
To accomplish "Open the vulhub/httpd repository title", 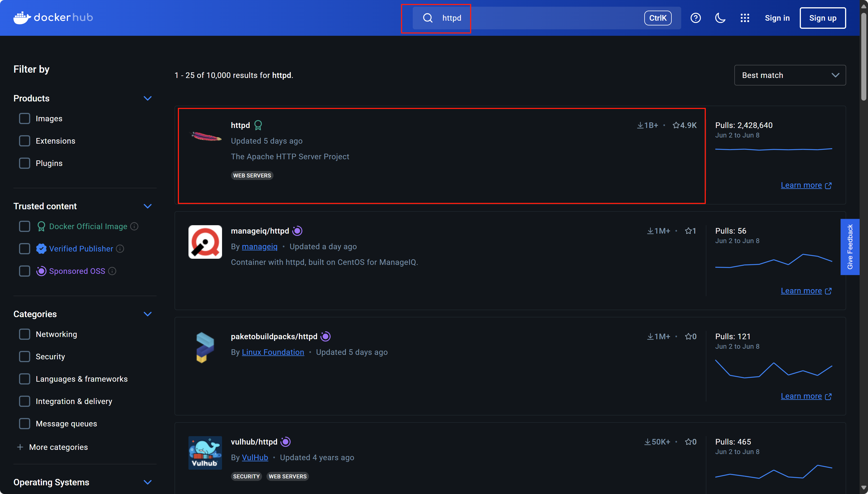I will point(254,442).
